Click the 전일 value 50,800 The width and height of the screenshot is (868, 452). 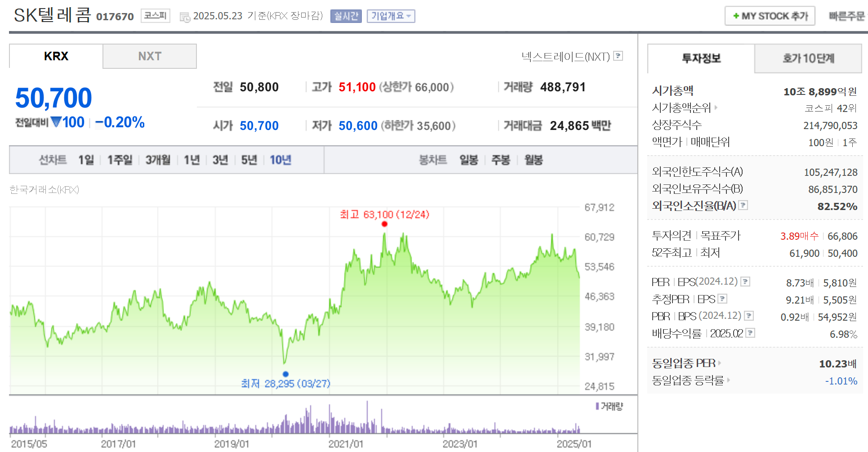tap(259, 87)
